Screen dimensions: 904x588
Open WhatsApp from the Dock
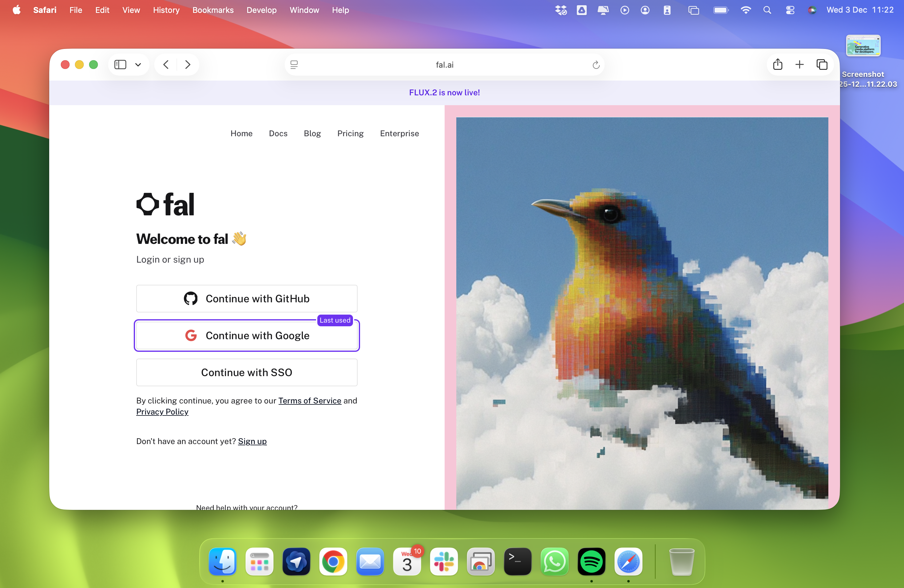pyautogui.click(x=555, y=562)
